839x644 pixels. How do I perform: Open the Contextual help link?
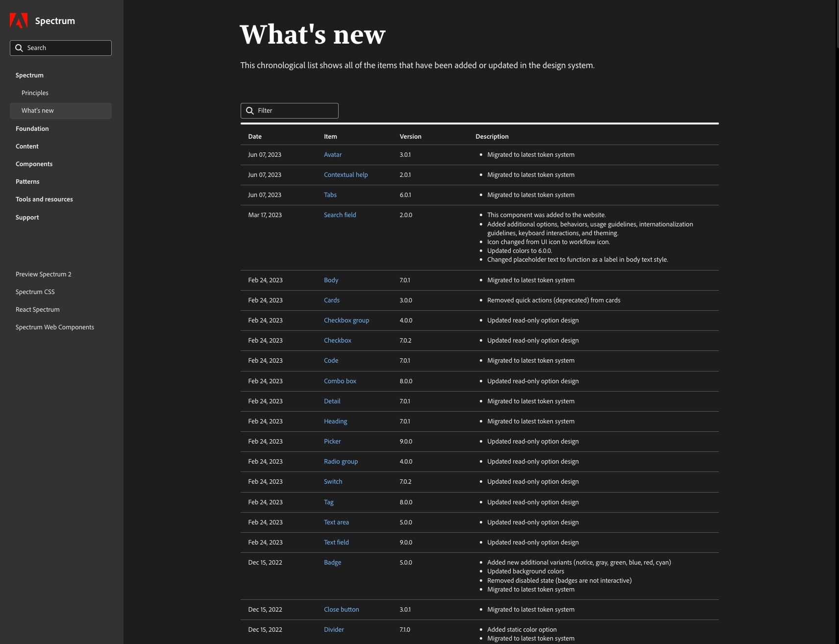point(345,175)
